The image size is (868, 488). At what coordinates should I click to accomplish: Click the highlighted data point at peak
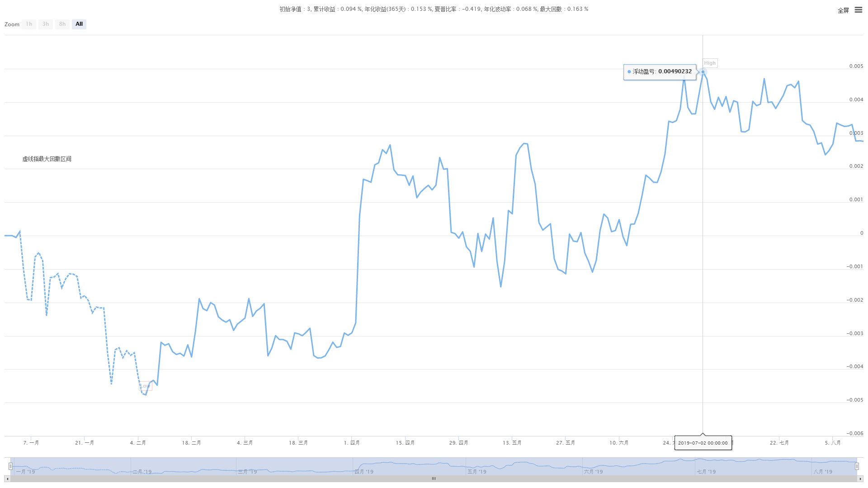pos(703,72)
